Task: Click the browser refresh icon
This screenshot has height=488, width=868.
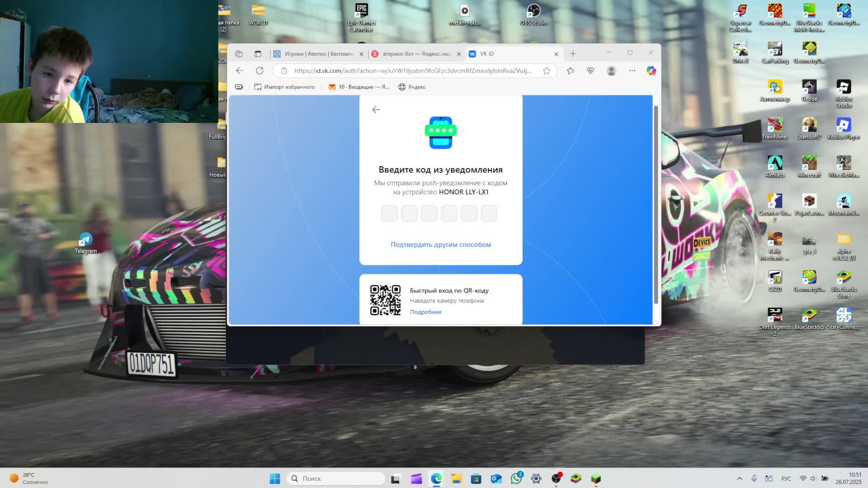Action: point(259,70)
